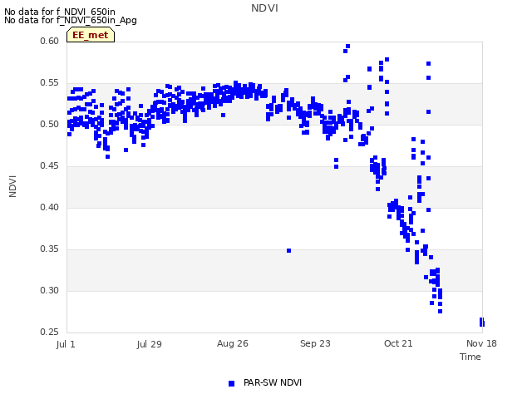Screen dimensions: 532x399
Task: Click the isolated outlier point near 0.35
Action: coord(288,251)
